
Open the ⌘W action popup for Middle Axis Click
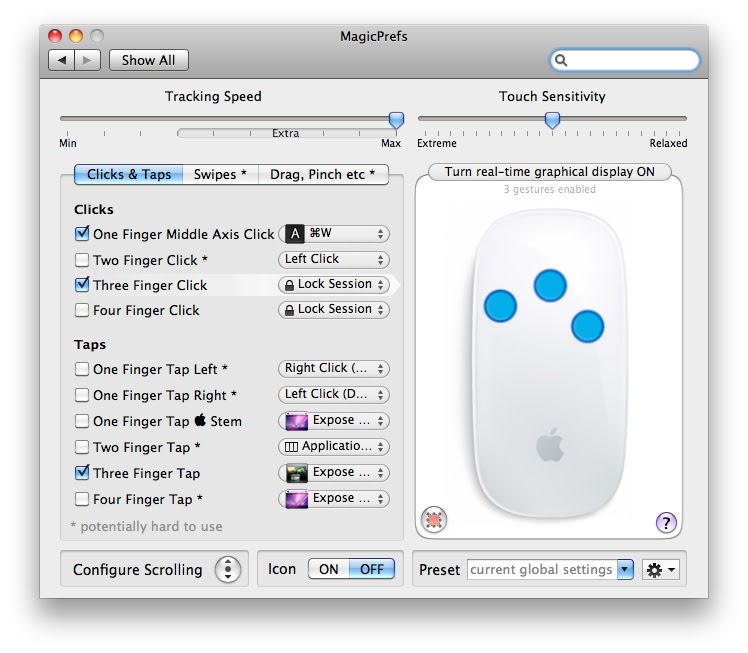click(334, 234)
